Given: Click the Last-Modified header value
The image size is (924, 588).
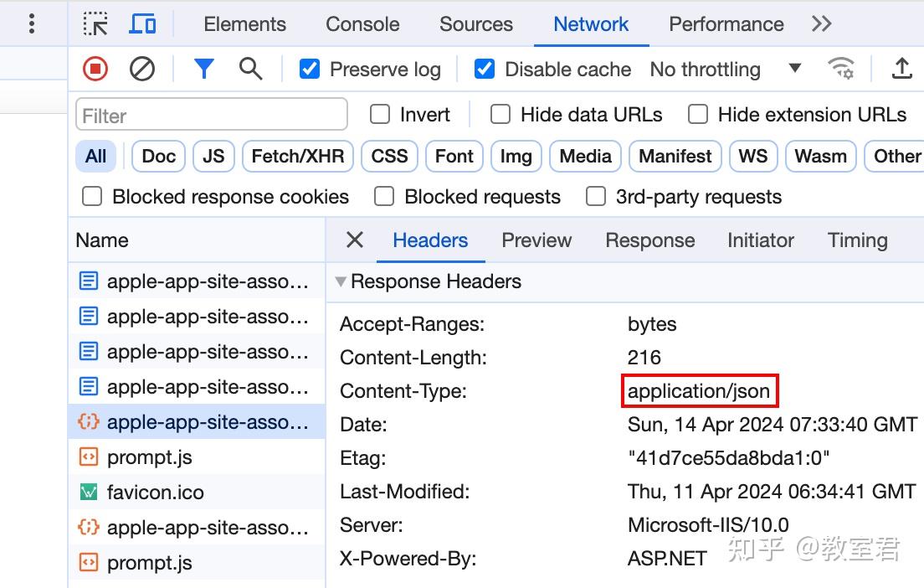Looking at the screenshot, I should click(x=772, y=492).
